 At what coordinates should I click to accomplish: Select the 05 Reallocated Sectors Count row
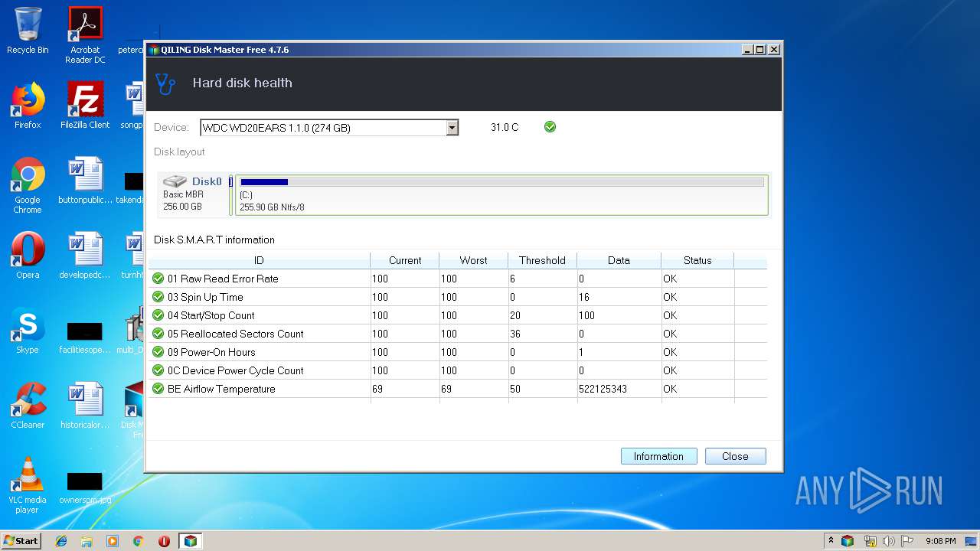tap(457, 334)
